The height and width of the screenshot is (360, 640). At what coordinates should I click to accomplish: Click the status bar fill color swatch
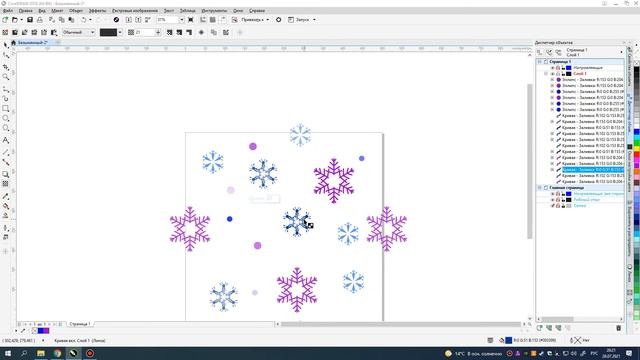click(509, 340)
